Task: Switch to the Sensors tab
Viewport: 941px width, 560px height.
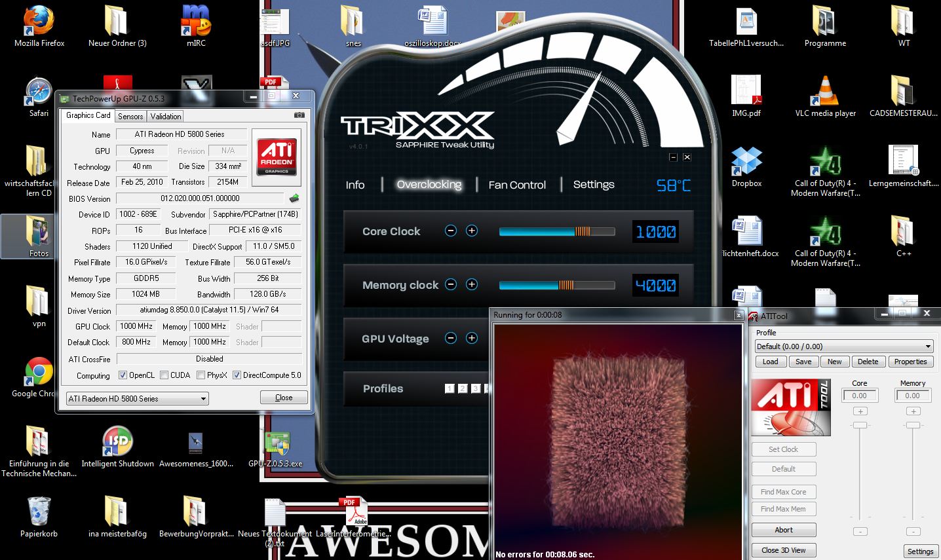Action: pos(130,116)
